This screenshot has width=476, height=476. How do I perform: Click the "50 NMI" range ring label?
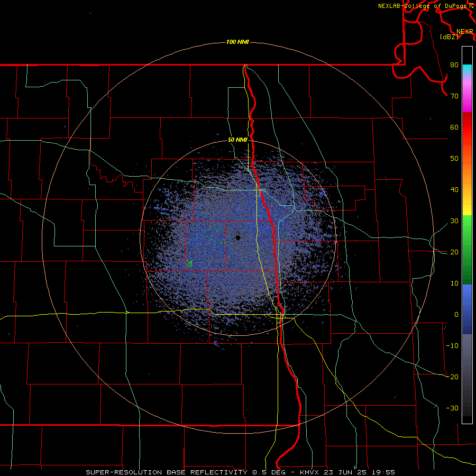coord(237,140)
